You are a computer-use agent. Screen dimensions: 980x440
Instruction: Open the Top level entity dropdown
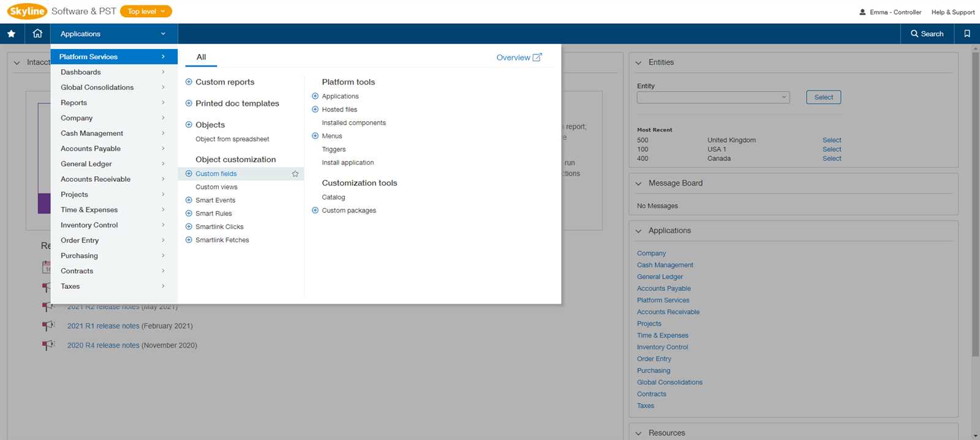(x=146, y=12)
